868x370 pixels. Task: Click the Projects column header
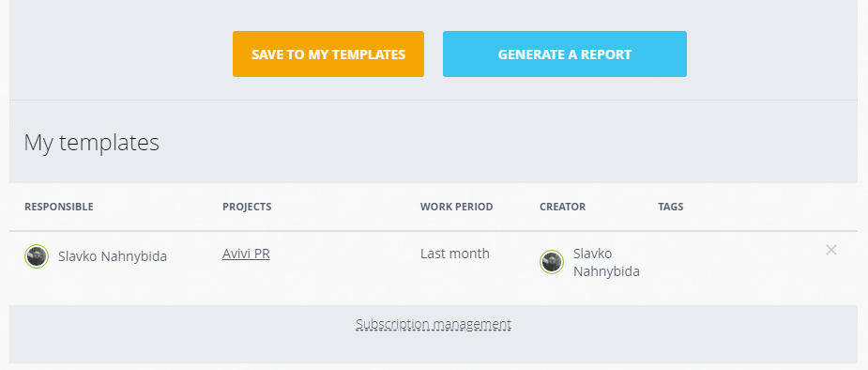pyautogui.click(x=247, y=207)
